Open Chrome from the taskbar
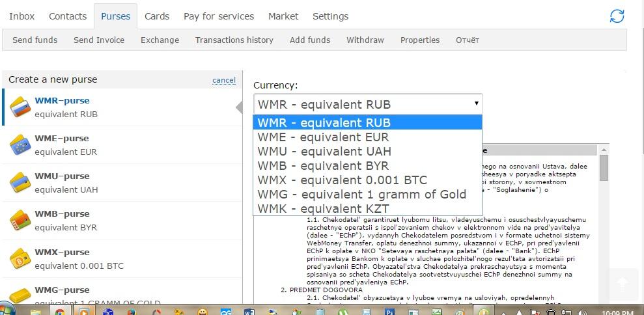Image resolution: width=644 pixels, height=315 pixels. [x=59, y=313]
